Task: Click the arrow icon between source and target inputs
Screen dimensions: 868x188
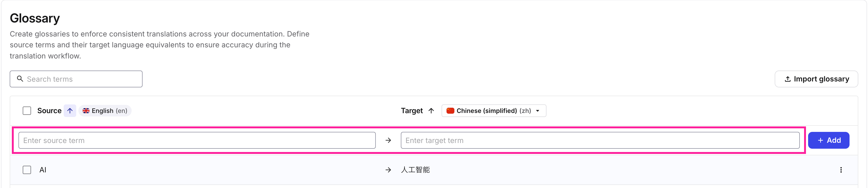Action: click(x=388, y=140)
